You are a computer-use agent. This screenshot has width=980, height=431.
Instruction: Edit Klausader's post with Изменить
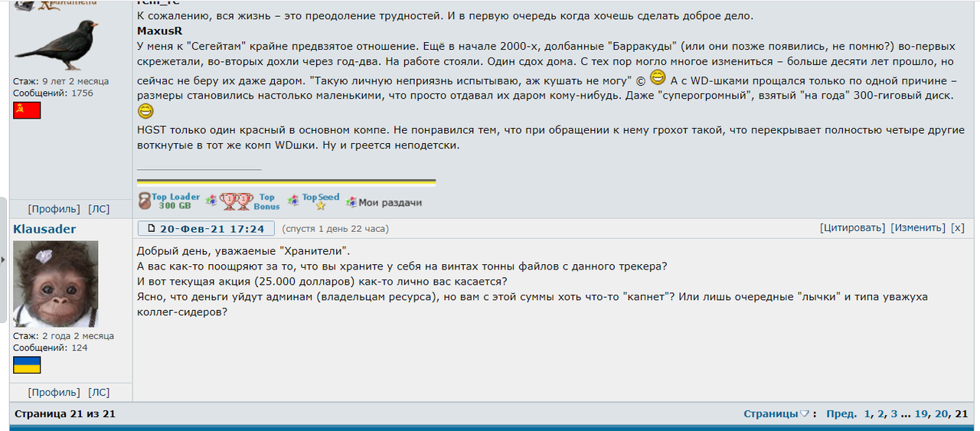click(x=918, y=228)
